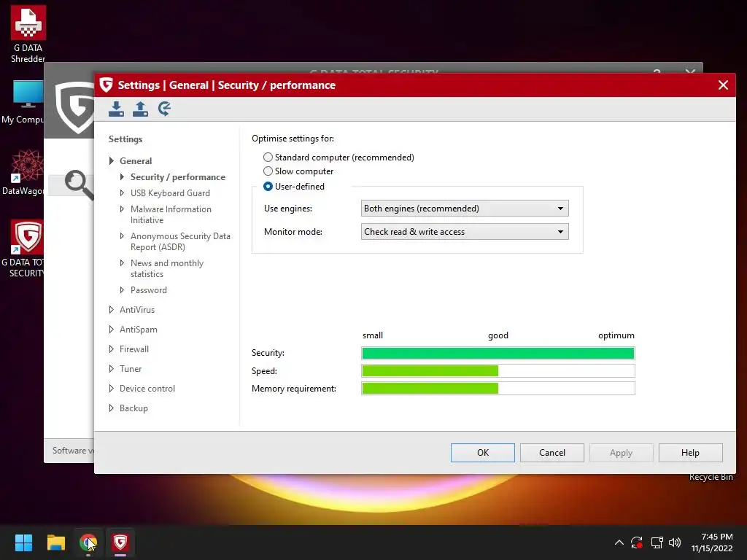Screen dimensions: 747x560
Task: Click the OK button
Action: click(x=483, y=452)
